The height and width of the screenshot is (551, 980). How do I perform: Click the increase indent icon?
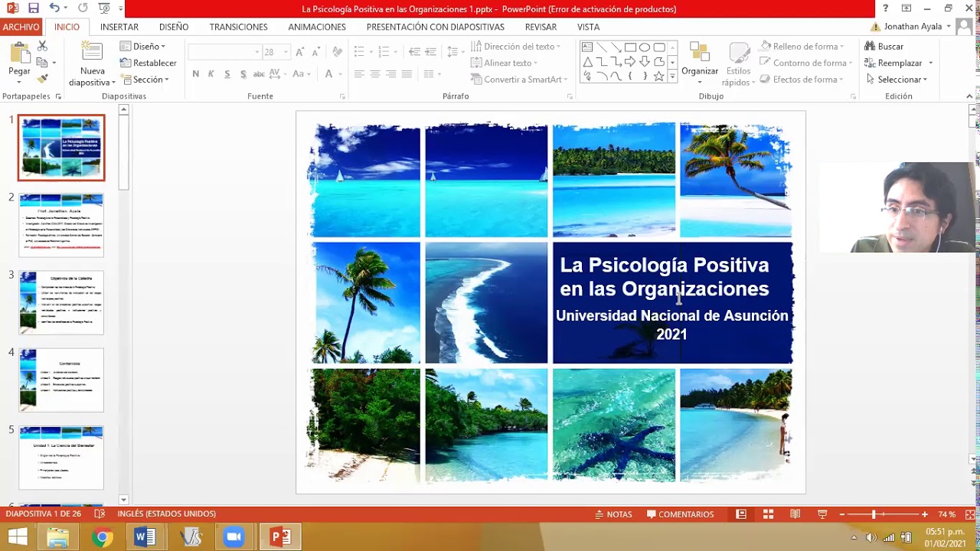(x=431, y=52)
